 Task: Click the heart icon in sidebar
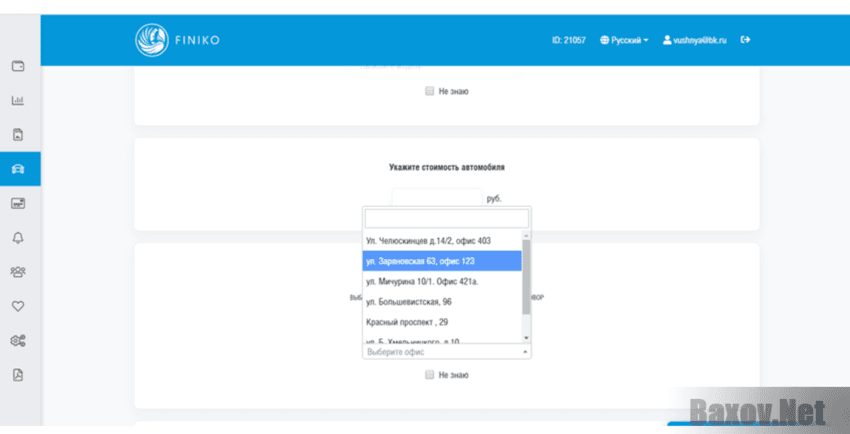[18, 306]
